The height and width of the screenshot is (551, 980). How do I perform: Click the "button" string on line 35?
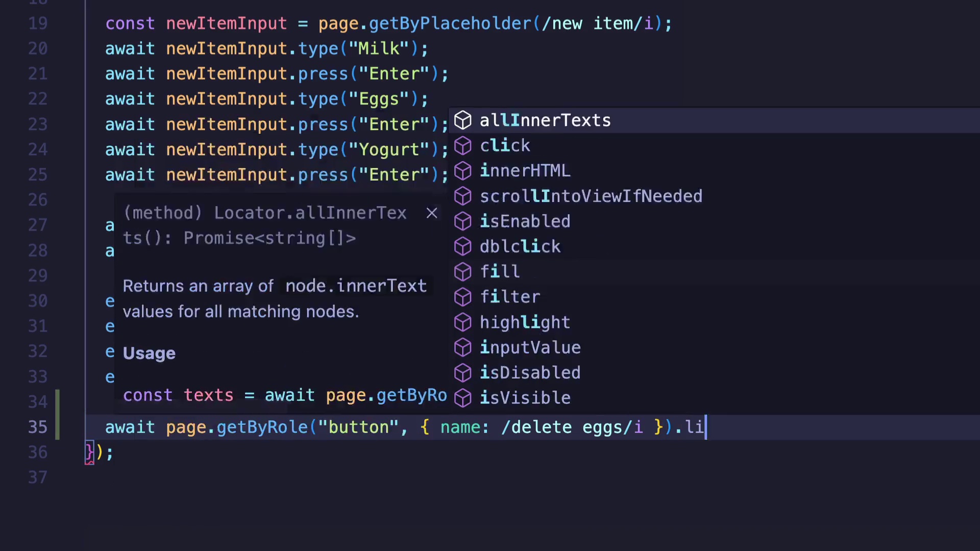[x=359, y=427]
